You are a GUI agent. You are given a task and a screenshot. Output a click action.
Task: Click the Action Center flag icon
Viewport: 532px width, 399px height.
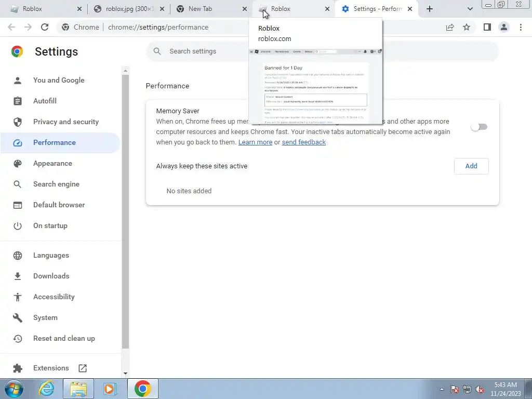click(x=455, y=389)
